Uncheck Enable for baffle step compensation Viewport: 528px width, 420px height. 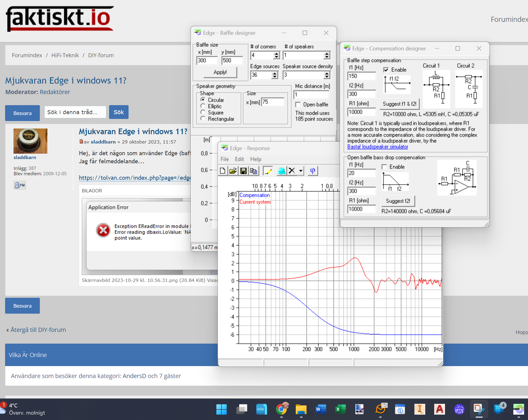(x=386, y=70)
